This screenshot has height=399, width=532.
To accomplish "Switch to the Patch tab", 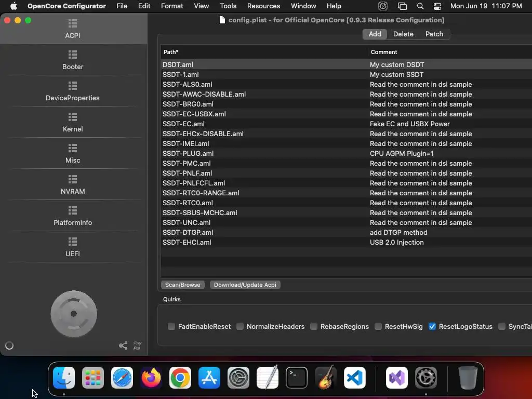I will pos(434,34).
